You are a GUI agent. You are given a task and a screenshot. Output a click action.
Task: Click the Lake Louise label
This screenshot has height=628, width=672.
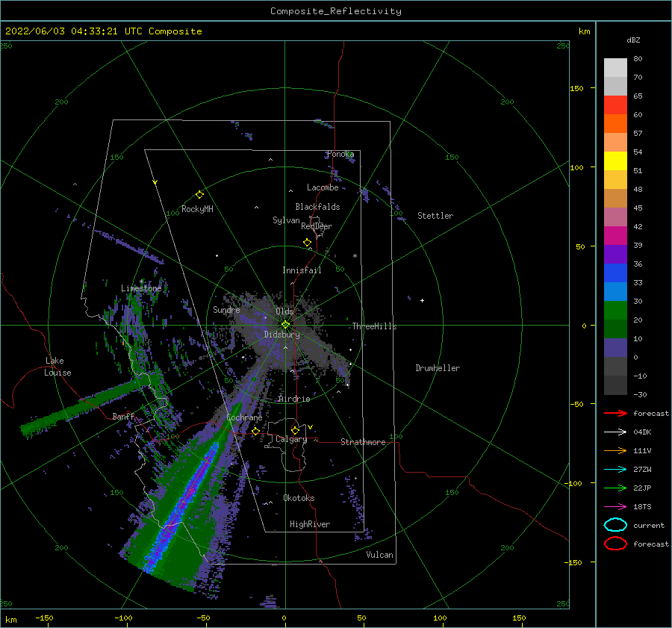coord(57,367)
